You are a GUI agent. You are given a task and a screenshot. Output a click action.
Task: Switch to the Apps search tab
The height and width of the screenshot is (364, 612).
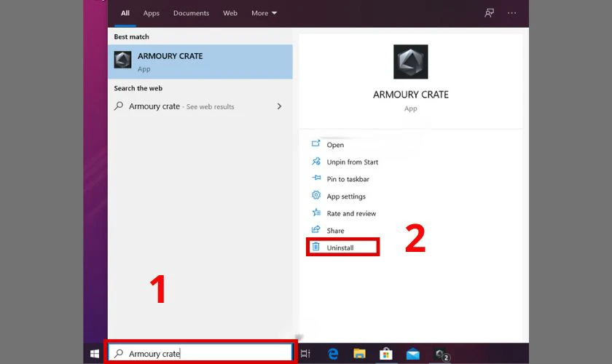click(151, 13)
